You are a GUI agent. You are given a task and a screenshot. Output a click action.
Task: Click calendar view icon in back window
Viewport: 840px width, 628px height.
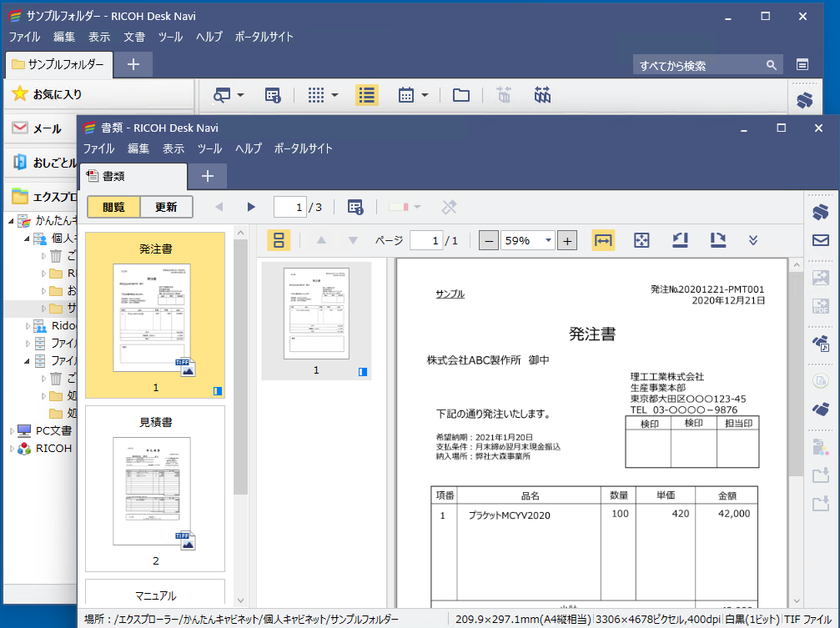[406, 95]
